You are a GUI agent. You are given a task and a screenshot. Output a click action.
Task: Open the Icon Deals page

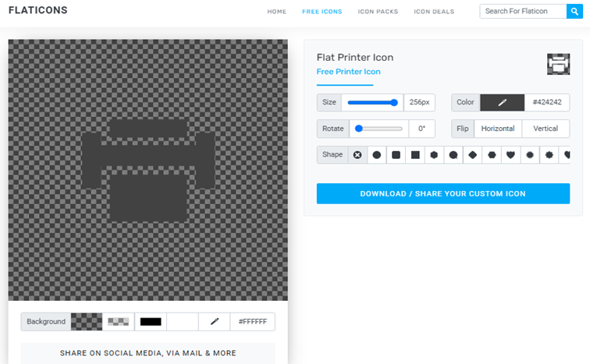pos(433,12)
